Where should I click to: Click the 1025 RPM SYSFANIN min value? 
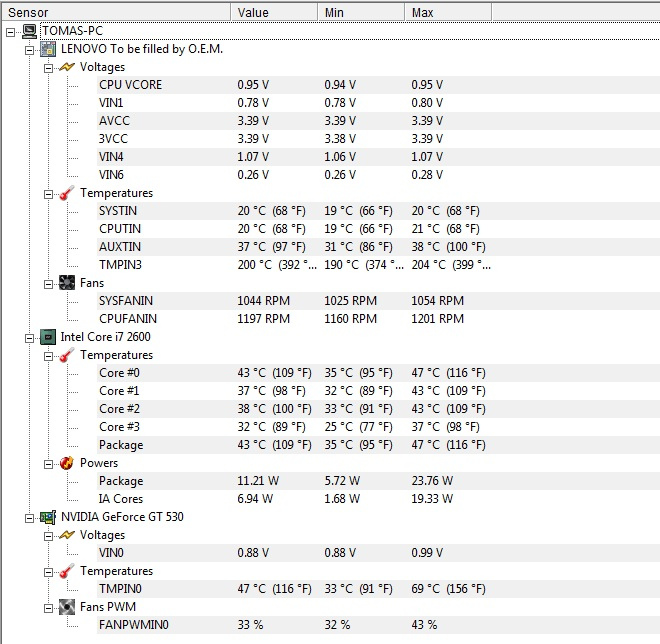351,301
